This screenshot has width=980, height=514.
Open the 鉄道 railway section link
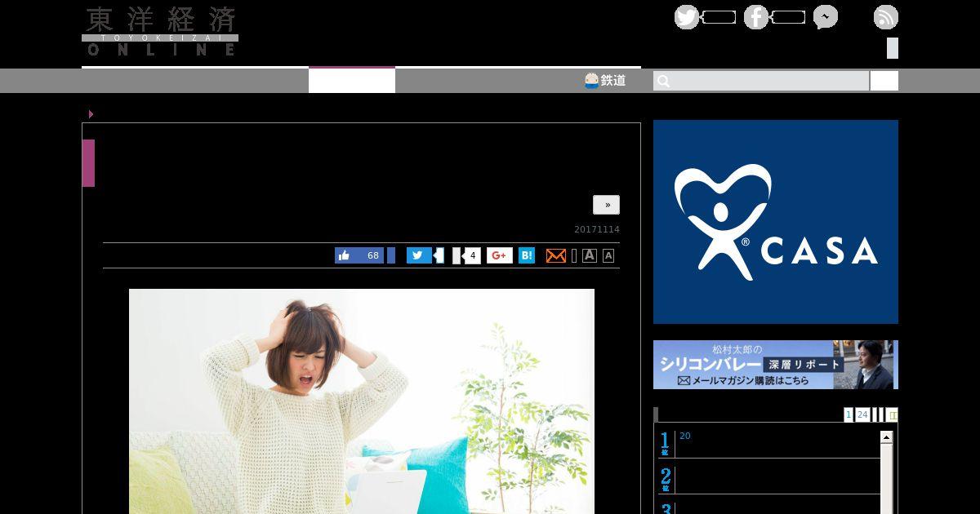coord(605,80)
